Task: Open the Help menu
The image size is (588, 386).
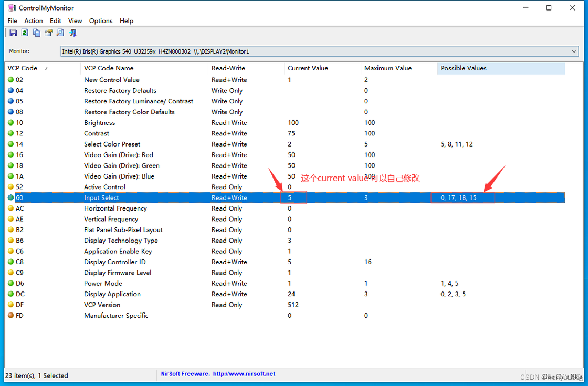Action: point(127,20)
